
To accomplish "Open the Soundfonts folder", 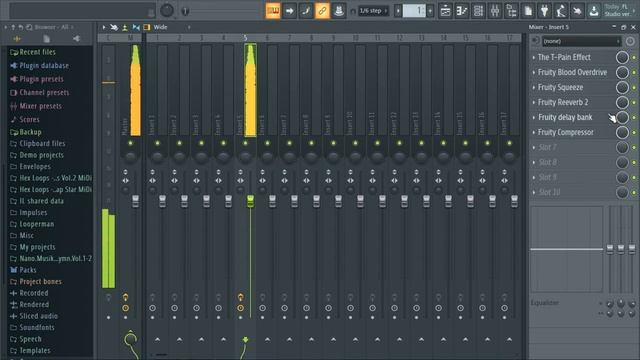I will [32, 327].
